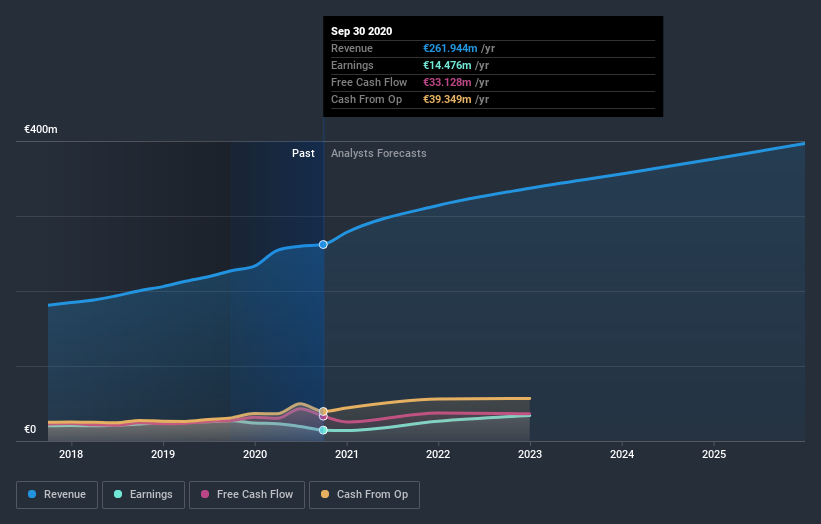Click the blue Revenue legend dot
The width and height of the screenshot is (821, 524).
click(x=32, y=494)
